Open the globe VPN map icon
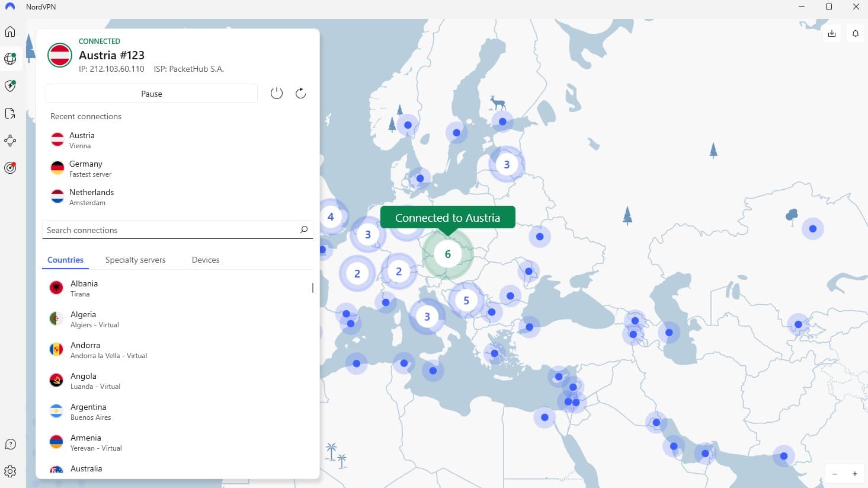 pos(10,59)
